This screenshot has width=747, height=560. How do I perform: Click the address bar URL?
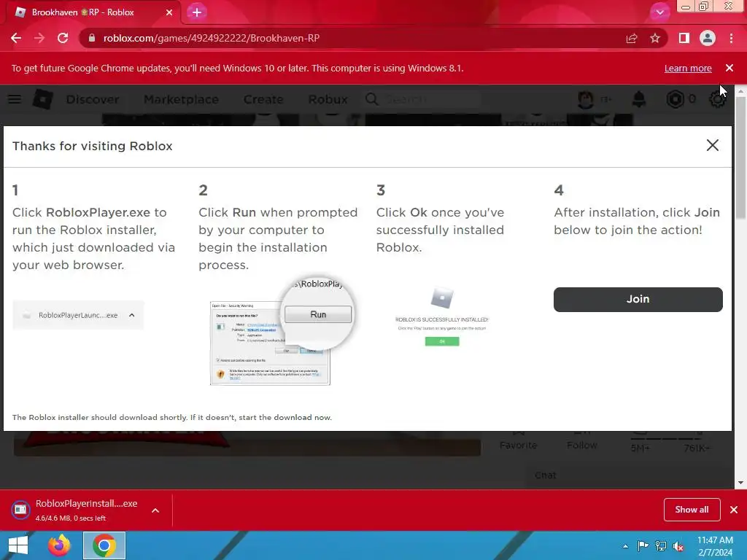point(212,38)
